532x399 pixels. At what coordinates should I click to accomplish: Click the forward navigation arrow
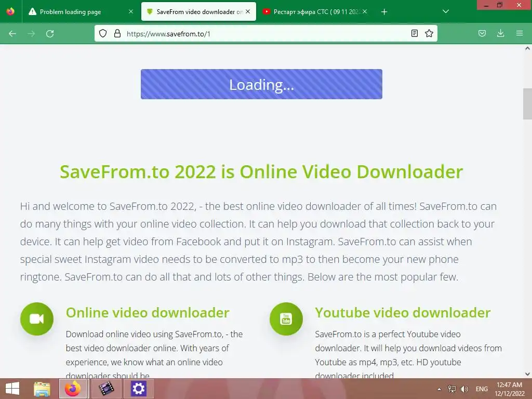pyautogui.click(x=31, y=34)
